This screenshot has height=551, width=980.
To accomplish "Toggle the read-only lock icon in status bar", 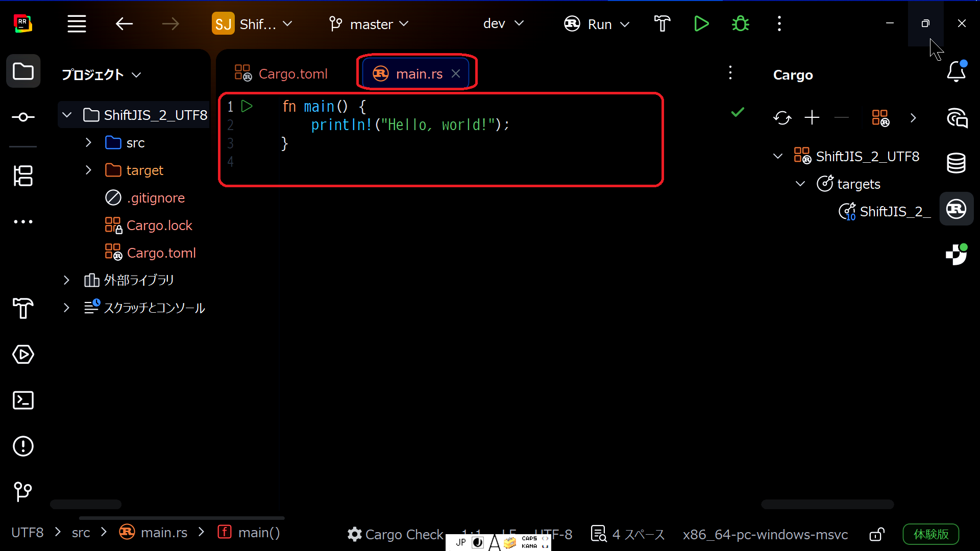I will pos(876,534).
